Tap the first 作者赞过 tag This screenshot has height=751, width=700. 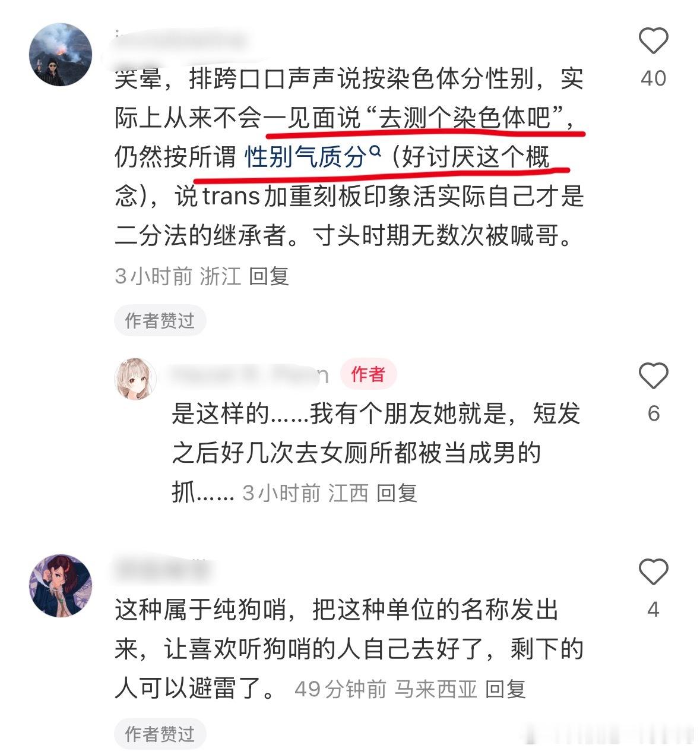[160, 321]
